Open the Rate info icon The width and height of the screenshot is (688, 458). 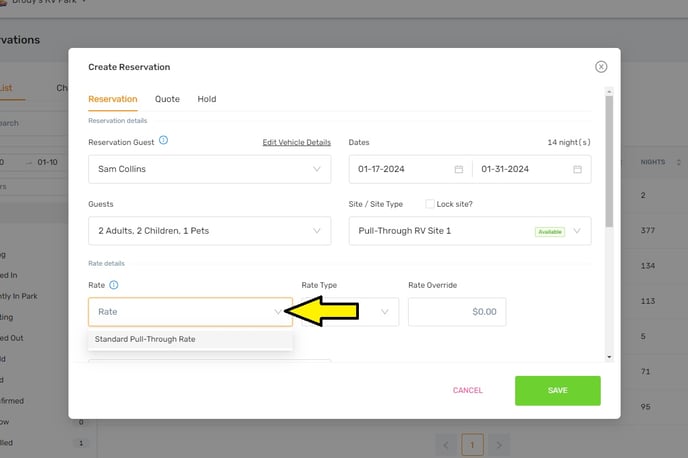pos(114,285)
